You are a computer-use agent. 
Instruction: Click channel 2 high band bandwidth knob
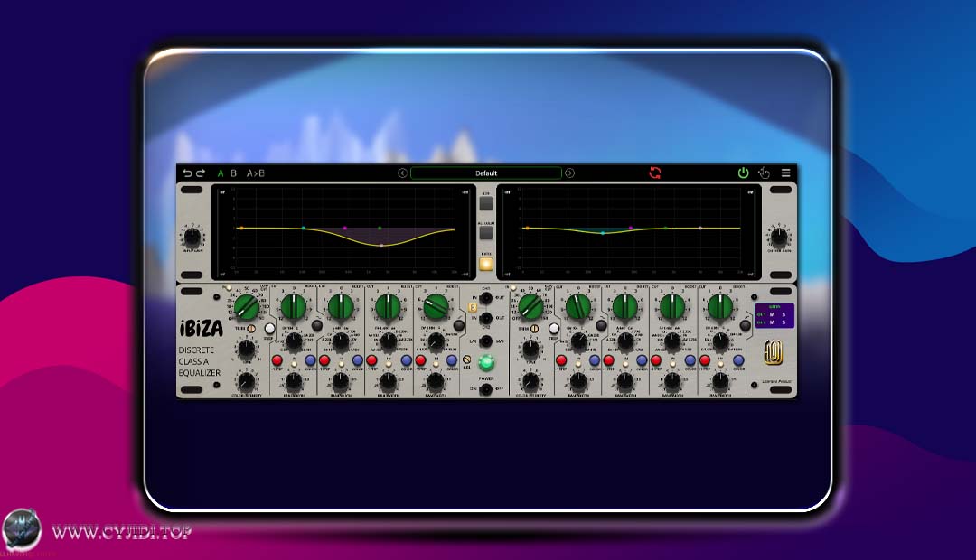[x=720, y=381]
